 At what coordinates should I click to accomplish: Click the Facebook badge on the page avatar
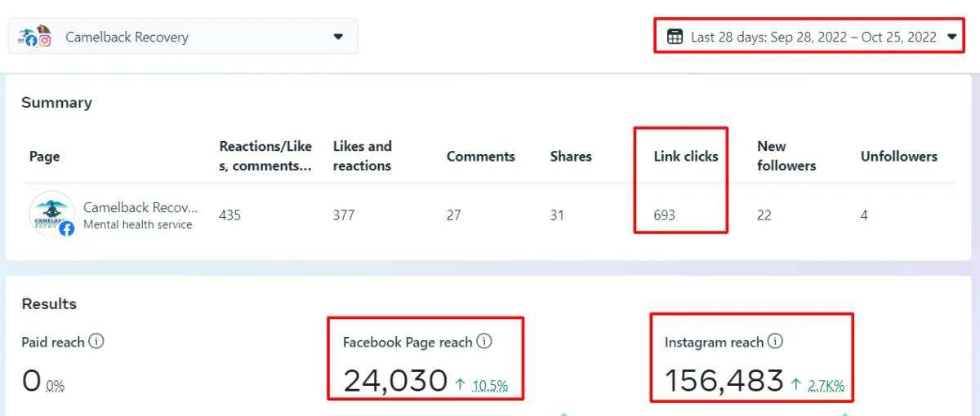tap(67, 229)
